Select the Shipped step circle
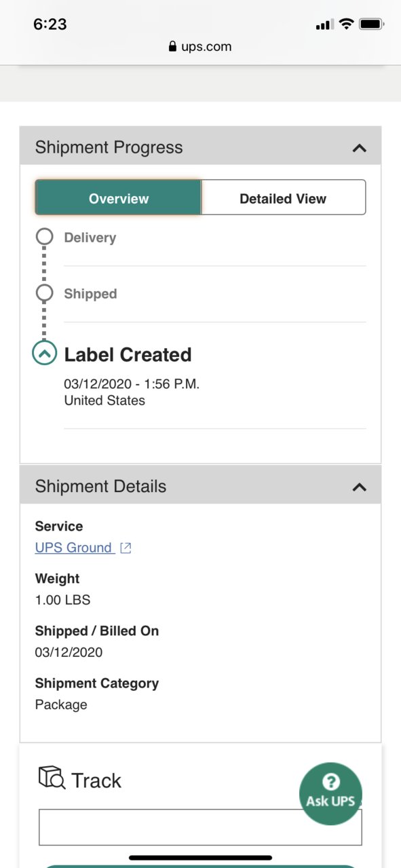401x868 pixels. (x=45, y=293)
